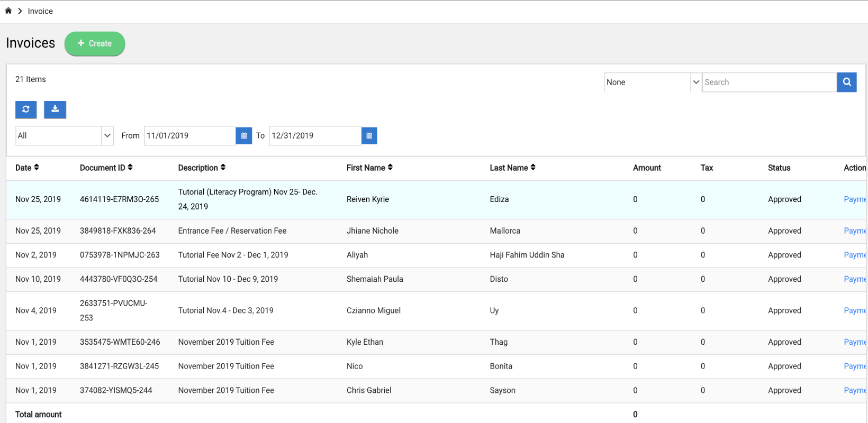Sort by Document ID column arrows
868x423 pixels.
(x=130, y=168)
